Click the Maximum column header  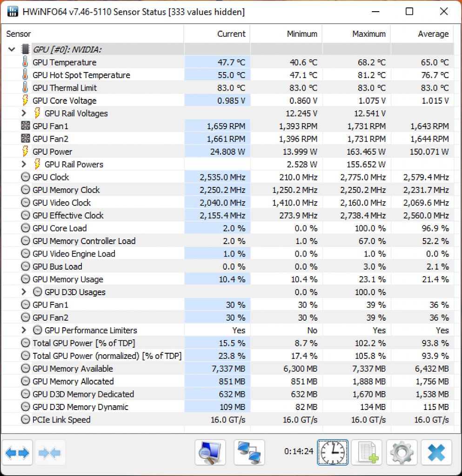(x=356, y=33)
